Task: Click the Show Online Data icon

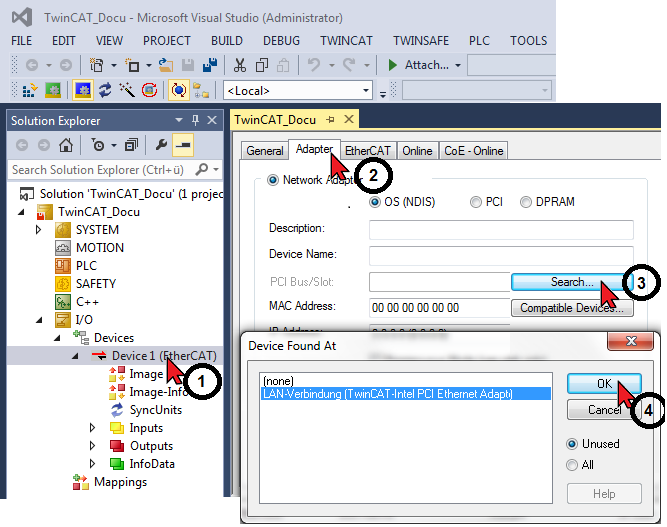Action: click(179, 90)
